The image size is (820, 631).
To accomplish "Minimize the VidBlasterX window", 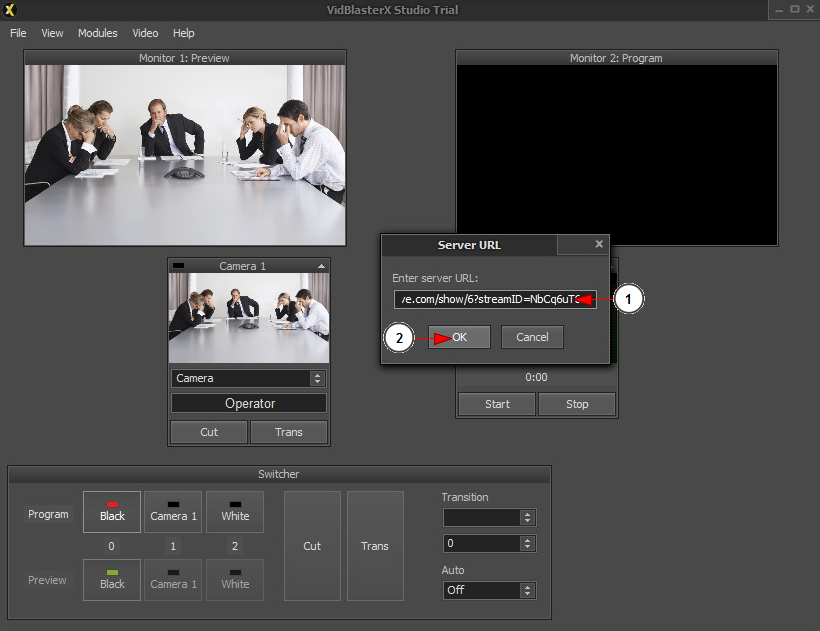I will [x=779, y=9].
